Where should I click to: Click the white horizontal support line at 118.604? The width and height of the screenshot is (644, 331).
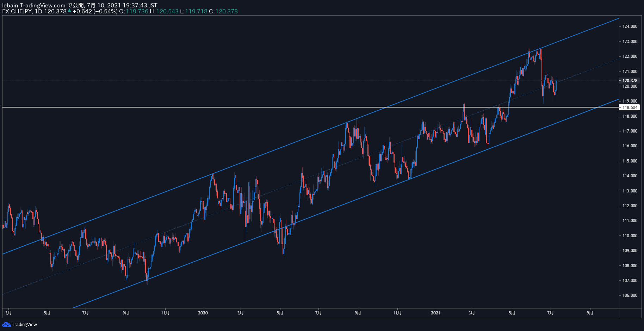(310, 107)
